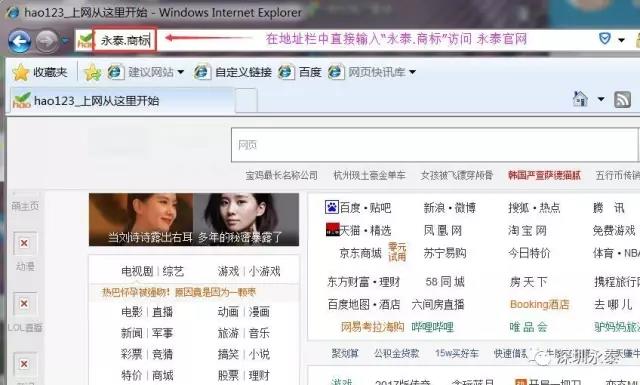640x385 pixels.
Task: Open the 京东商城 link
Action: (x=360, y=253)
